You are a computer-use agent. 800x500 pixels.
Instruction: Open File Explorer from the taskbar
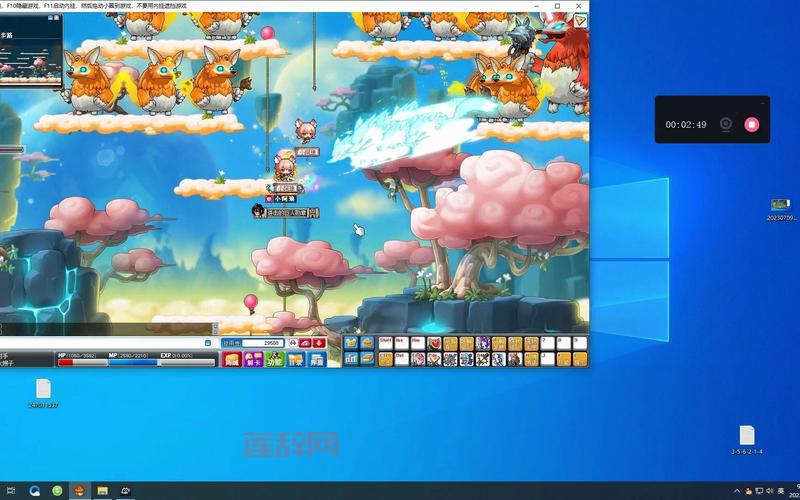click(x=102, y=491)
